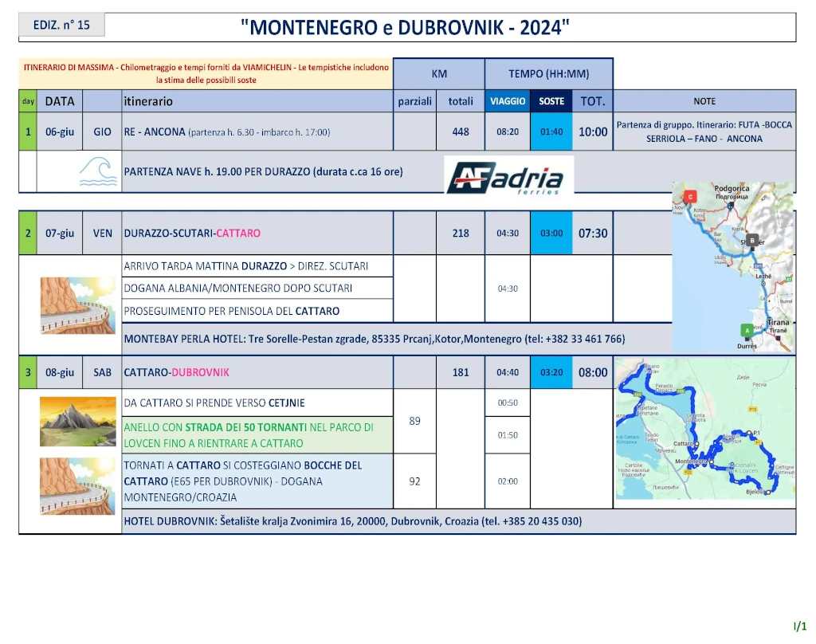Click the green 'STRADA DEI 50 TORNANTI' cell
The height and width of the screenshot is (644, 816).
tap(257, 435)
